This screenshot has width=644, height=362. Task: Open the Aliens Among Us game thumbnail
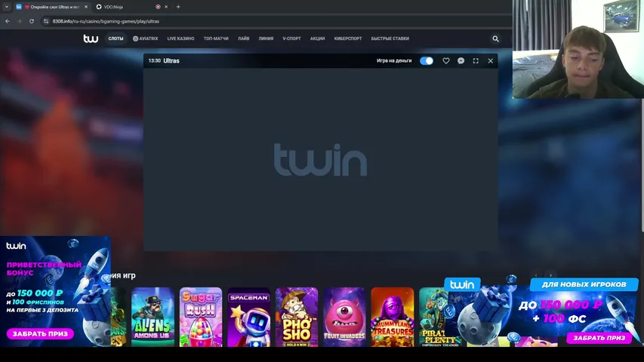(x=153, y=317)
